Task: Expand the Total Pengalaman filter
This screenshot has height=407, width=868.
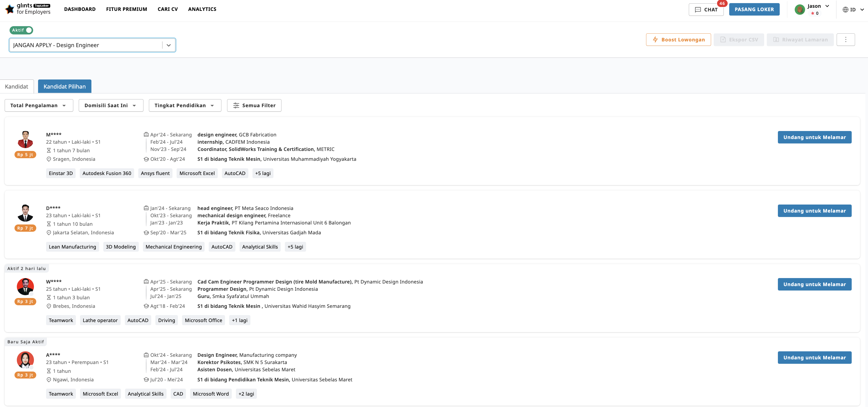Action: 38,105
